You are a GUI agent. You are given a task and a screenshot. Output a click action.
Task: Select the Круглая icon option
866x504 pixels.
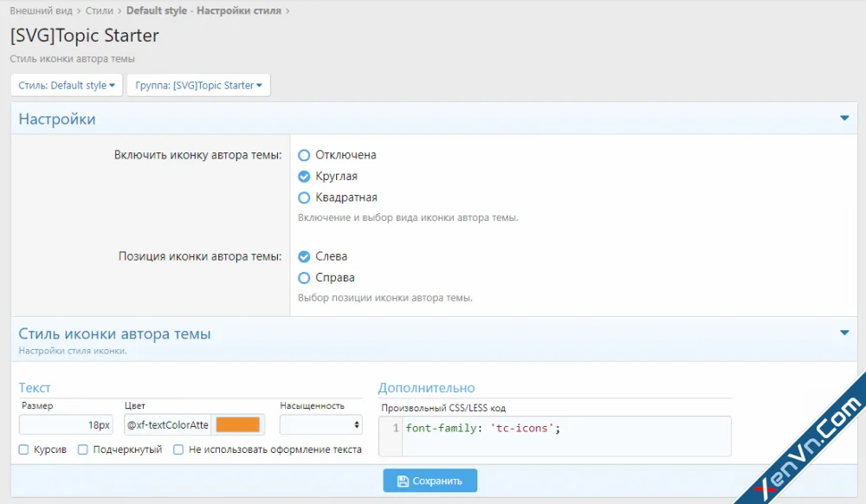coord(304,176)
